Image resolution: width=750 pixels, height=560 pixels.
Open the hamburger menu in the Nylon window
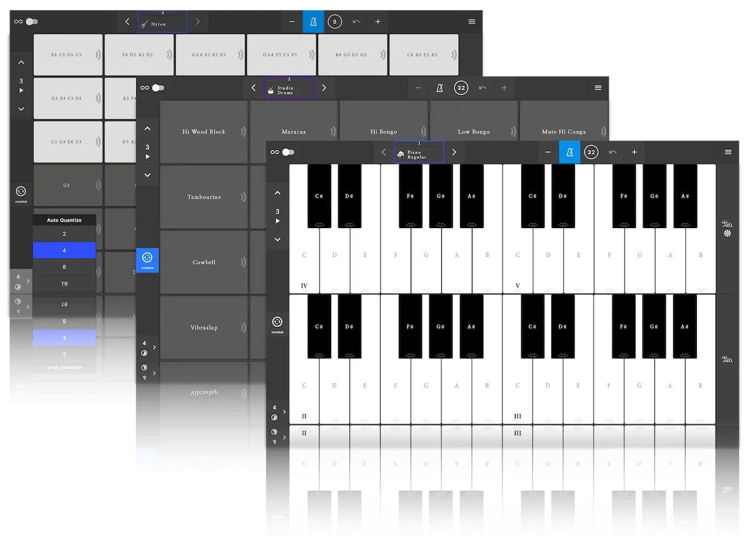pos(472,22)
